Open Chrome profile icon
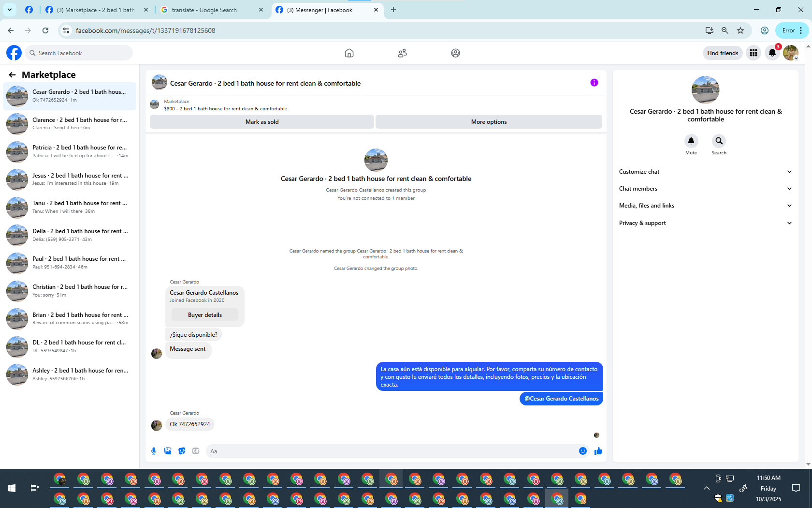This screenshot has height=508, width=812. [765, 30]
